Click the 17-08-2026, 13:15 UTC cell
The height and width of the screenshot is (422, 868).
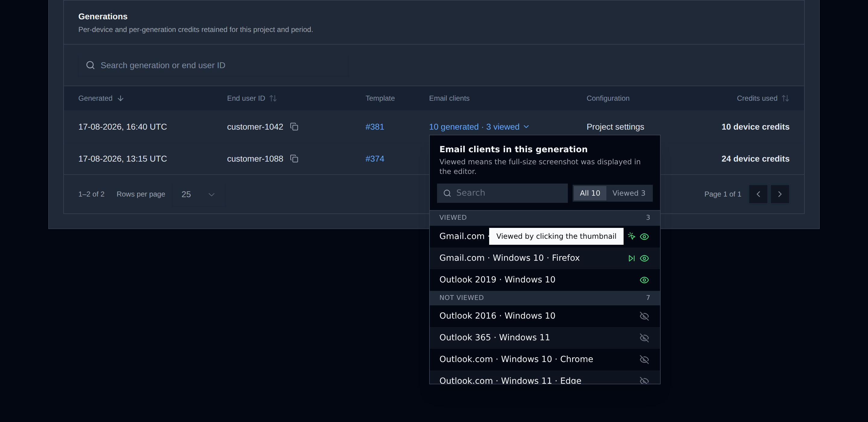tap(123, 159)
